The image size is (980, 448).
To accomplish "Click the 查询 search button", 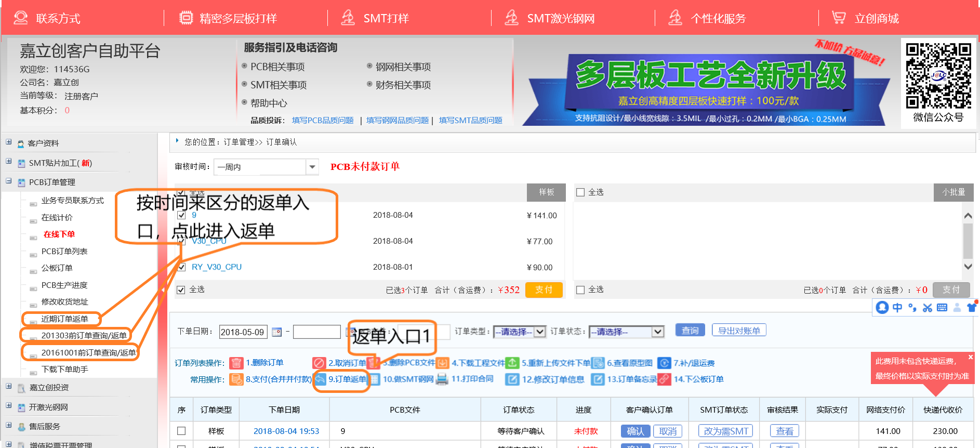I will click(x=690, y=331).
